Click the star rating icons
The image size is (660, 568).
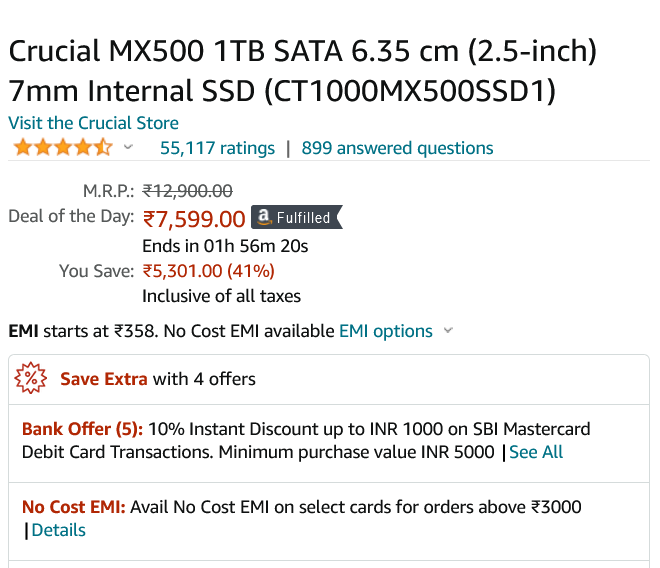(63, 148)
